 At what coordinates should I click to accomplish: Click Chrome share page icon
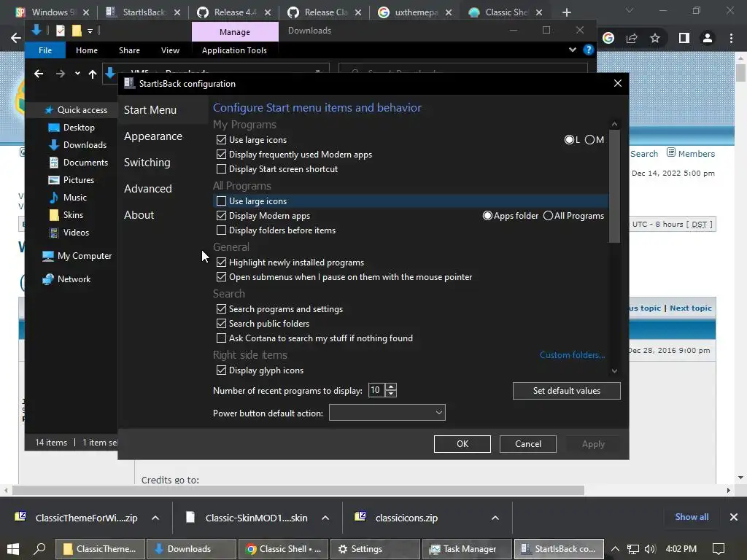click(x=632, y=38)
